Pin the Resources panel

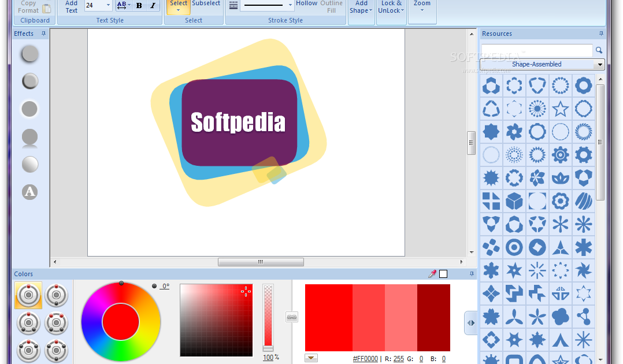(x=601, y=34)
